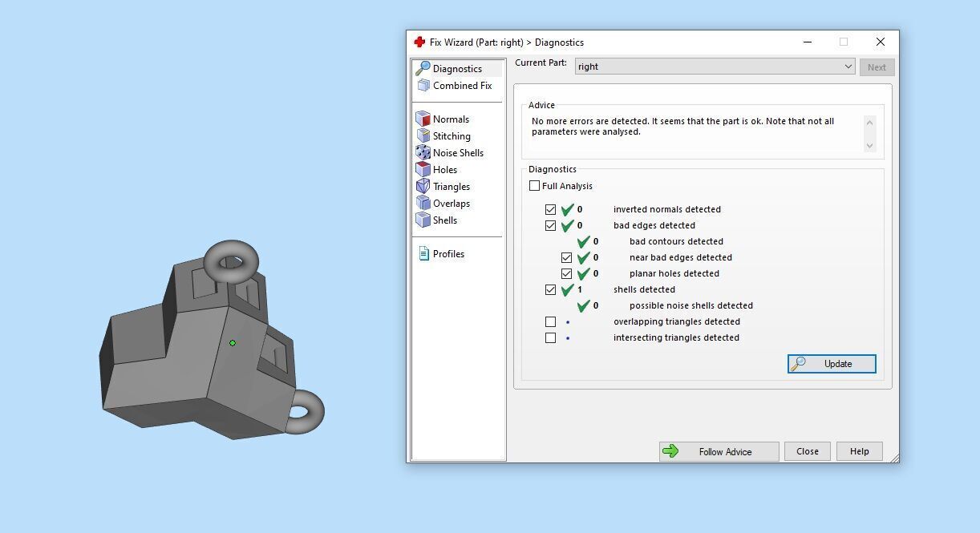Uncheck shells detected checkbox
Image resolution: width=980 pixels, height=533 pixels.
(x=550, y=290)
